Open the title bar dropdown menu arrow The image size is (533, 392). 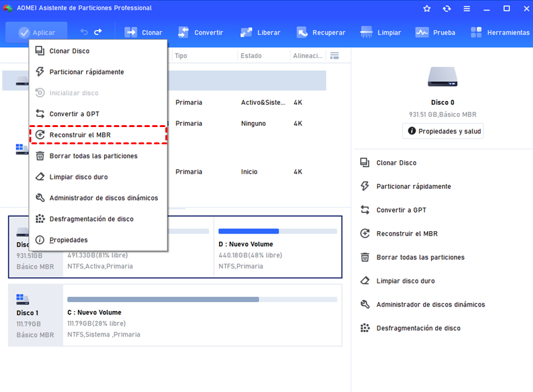pos(467,8)
